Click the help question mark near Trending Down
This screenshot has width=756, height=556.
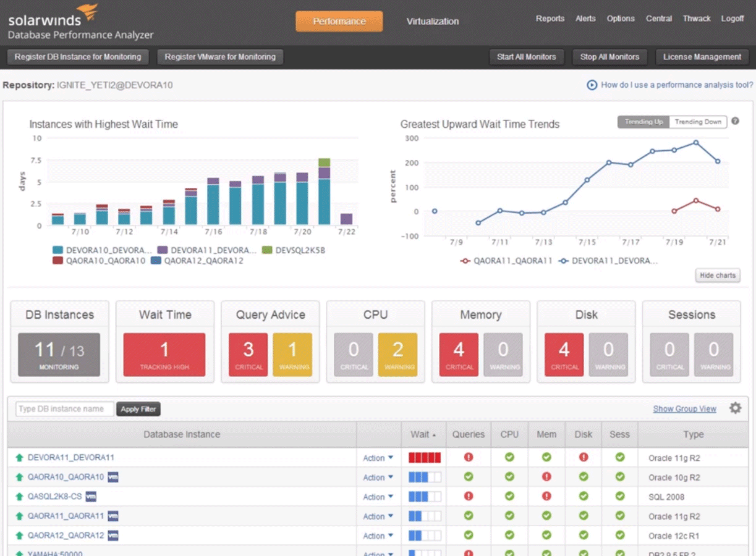[x=735, y=121]
